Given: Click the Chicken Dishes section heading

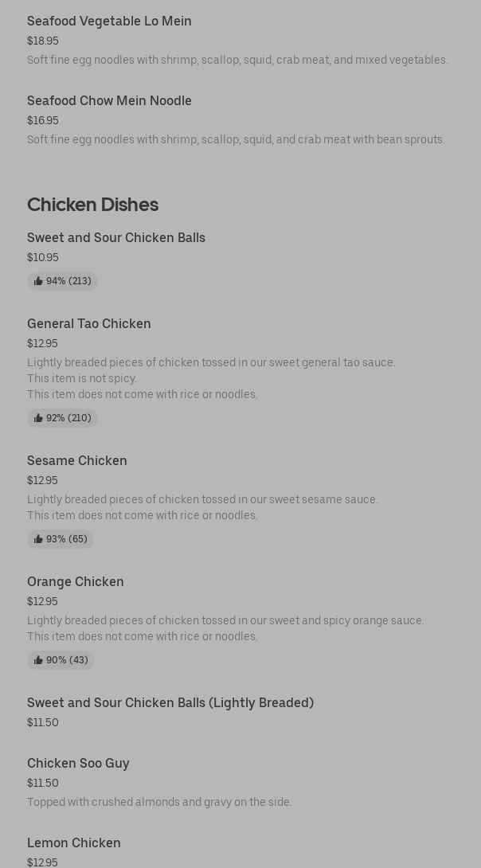Looking at the screenshot, I should [92, 205].
